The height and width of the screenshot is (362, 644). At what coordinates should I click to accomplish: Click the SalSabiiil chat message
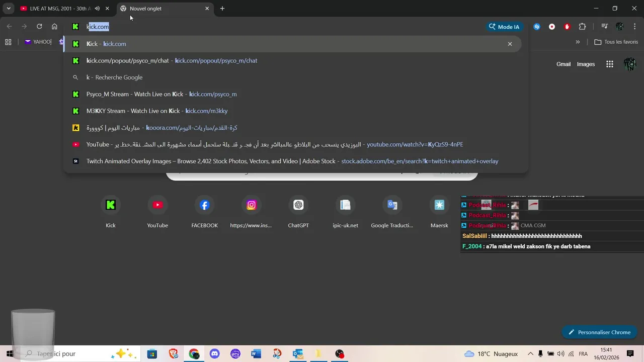(522, 236)
